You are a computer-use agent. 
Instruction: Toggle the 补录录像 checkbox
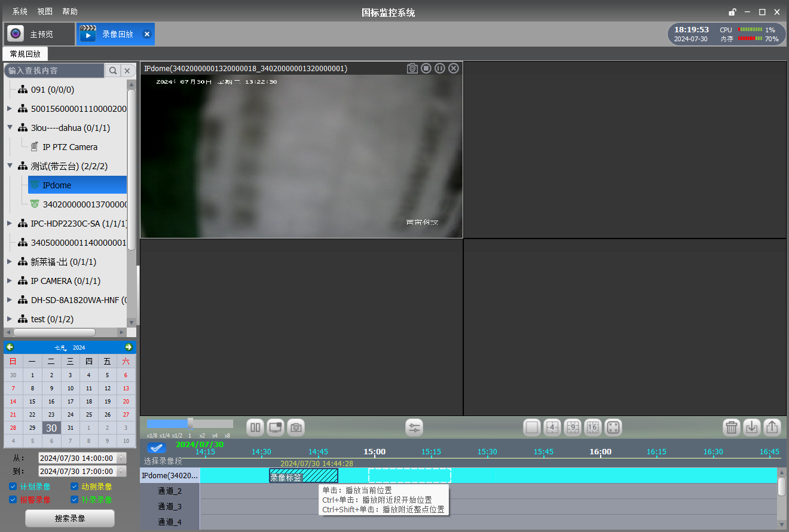pos(75,500)
